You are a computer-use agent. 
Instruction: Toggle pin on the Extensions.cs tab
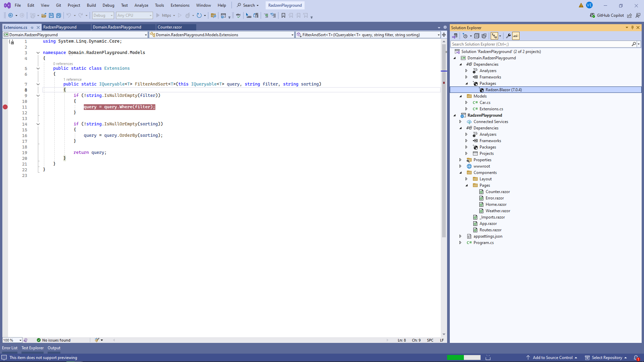pyautogui.click(x=32, y=27)
